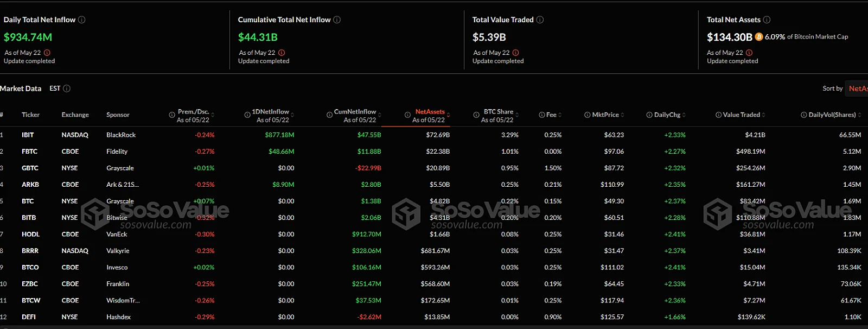Open info icon for CumNetInflow column
The height and width of the screenshot is (329, 868).
(x=329, y=115)
